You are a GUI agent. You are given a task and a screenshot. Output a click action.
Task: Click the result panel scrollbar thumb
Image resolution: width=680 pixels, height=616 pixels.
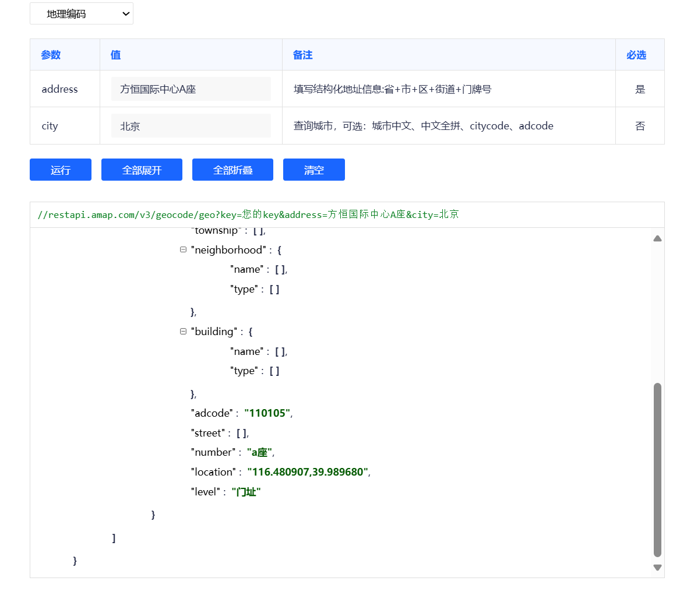pyautogui.click(x=657, y=469)
